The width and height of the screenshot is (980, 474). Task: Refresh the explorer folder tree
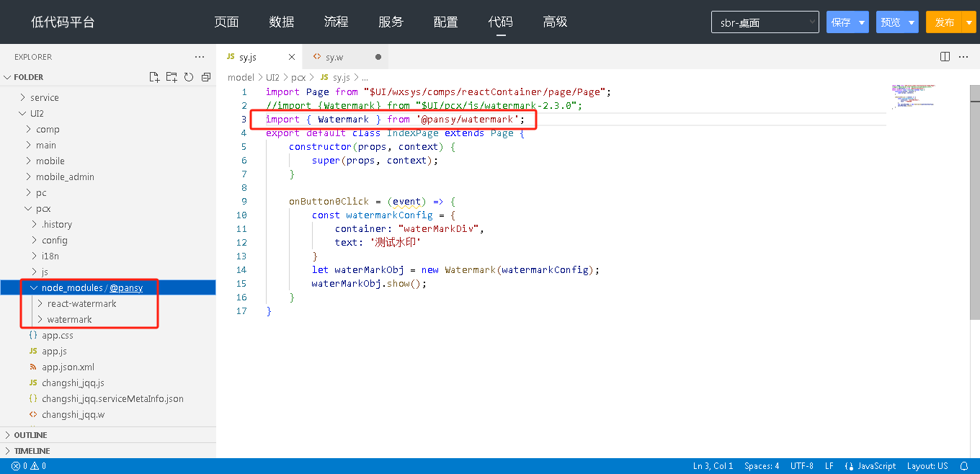(x=189, y=77)
